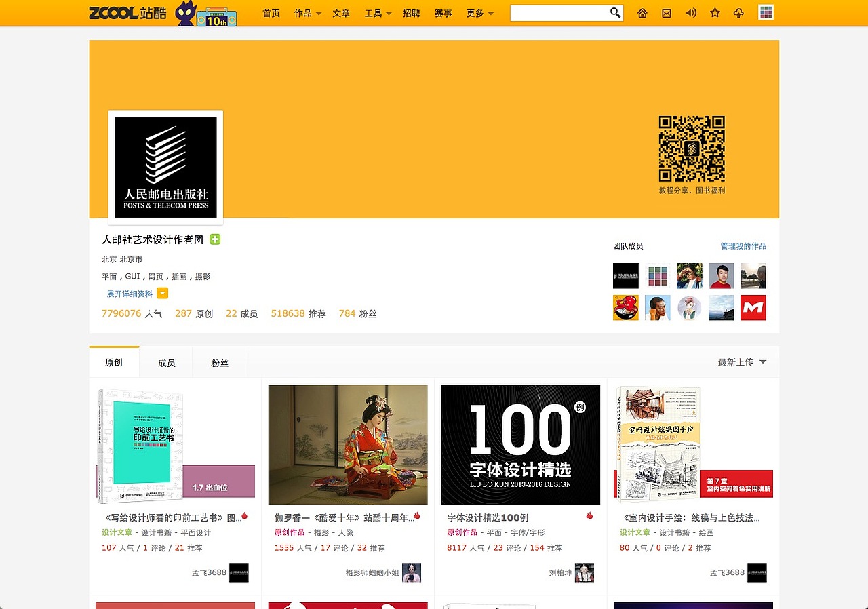
Task: Click the QR code image
Action: (692, 149)
